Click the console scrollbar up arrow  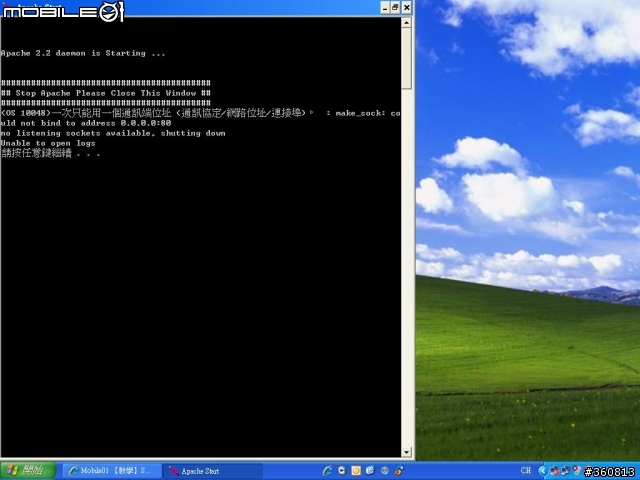[406, 22]
